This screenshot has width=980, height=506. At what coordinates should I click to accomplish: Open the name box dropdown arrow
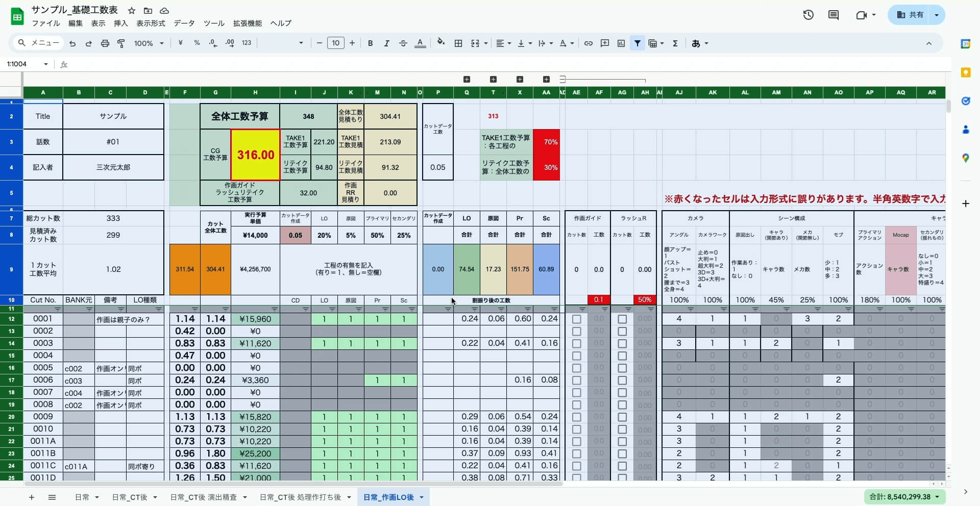point(46,64)
